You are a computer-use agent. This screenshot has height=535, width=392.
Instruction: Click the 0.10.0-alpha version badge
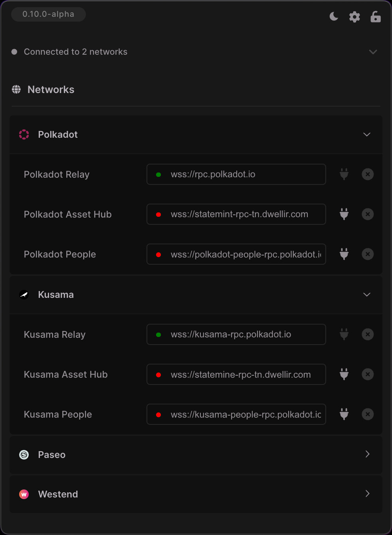[48, 14]
